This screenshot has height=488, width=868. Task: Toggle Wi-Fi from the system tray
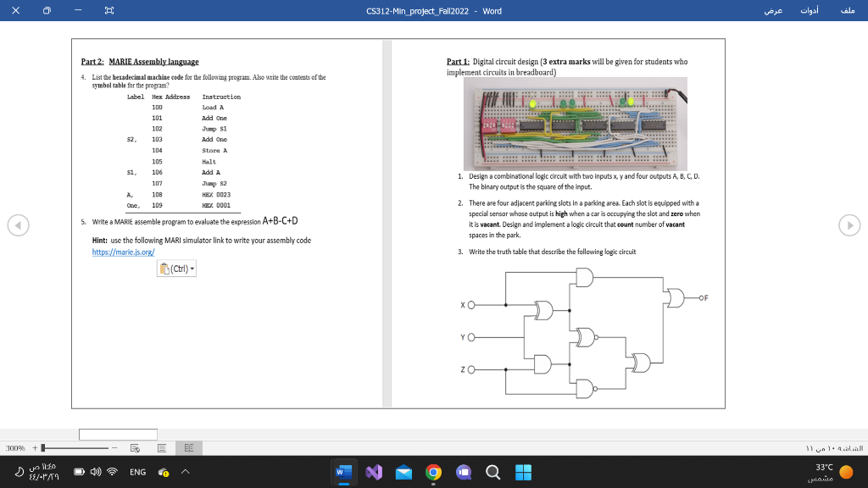(x=111, y=472)
